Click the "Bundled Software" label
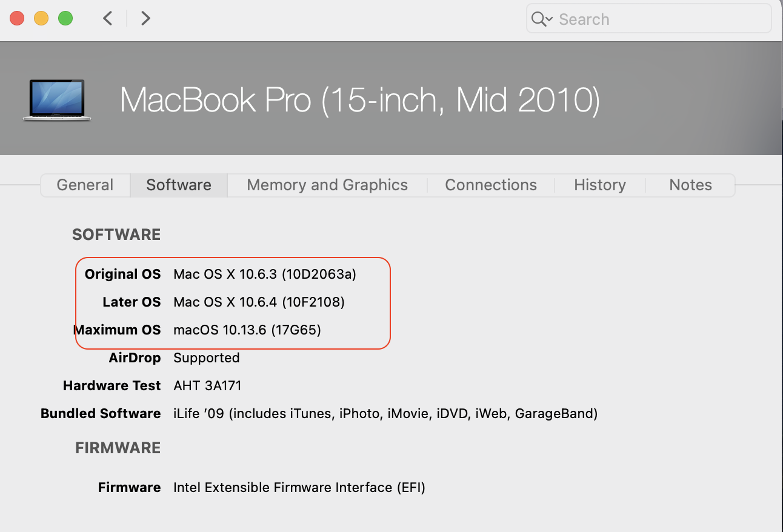The width and height of the screenshot is (783, 532). point(101,414)
